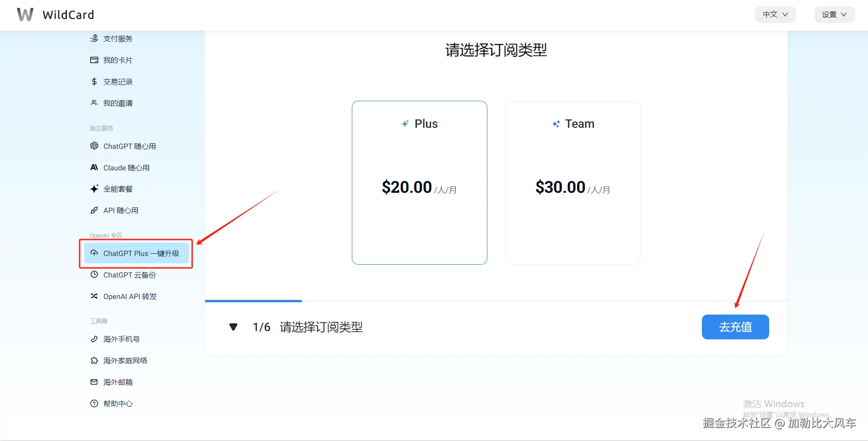The image size is (868, 441).
Task: Choose the Plus subscription card
Action: click(420, 183)
